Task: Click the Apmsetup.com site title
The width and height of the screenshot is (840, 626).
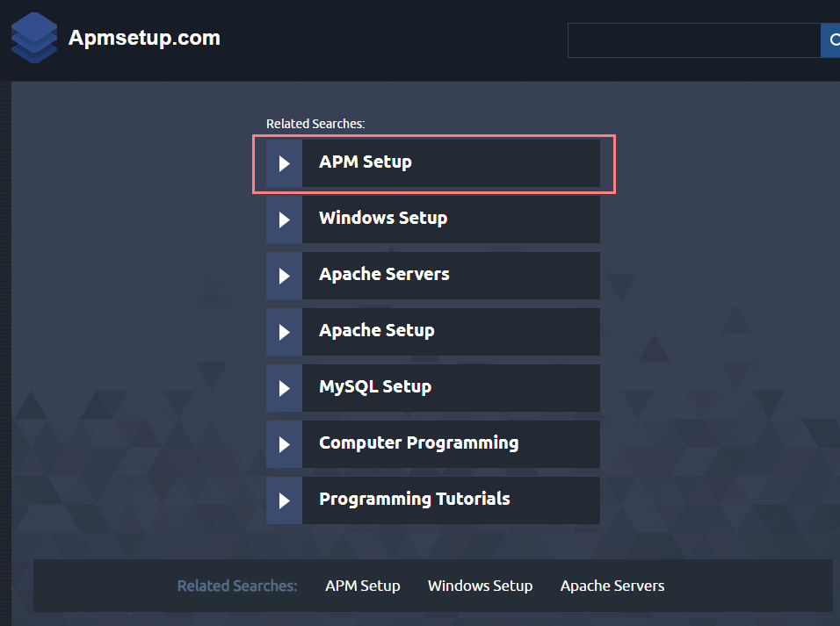Action: coord(144,38)
